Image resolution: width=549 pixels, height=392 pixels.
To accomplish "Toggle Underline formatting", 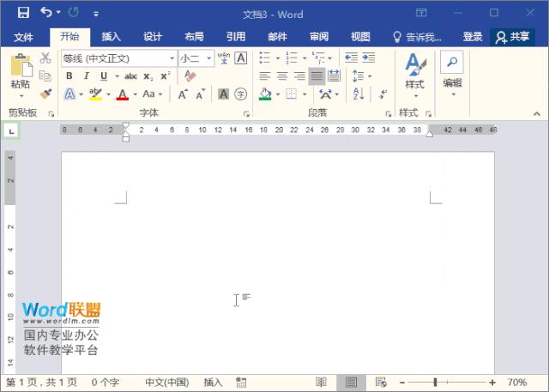I will coord(104,76).
